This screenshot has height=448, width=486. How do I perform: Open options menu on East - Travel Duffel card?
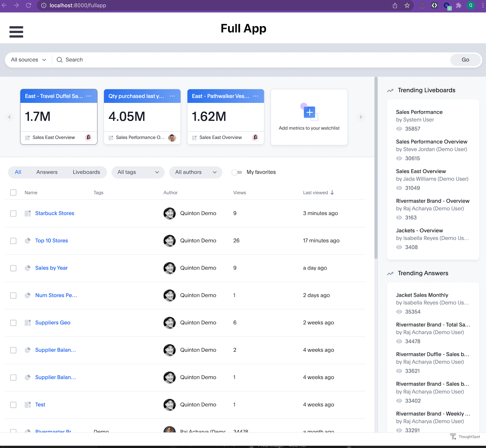[89, 96]
